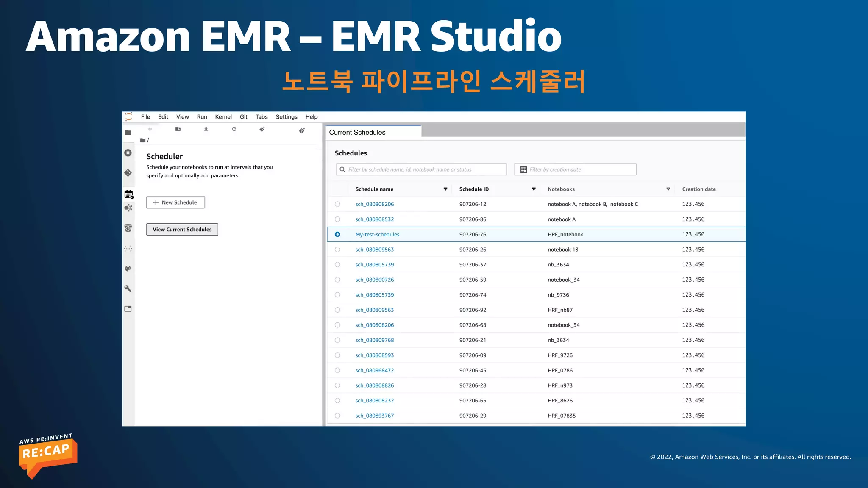Select radio for sch_080893767 row
The height and width of the screenshot is (488, 868).
(337, 416)
